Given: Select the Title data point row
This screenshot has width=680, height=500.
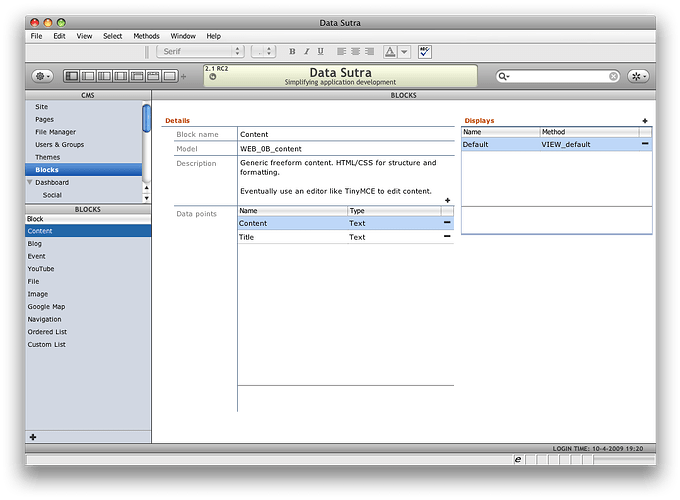Looking at the screenshot, I should [x=346, y=237].
